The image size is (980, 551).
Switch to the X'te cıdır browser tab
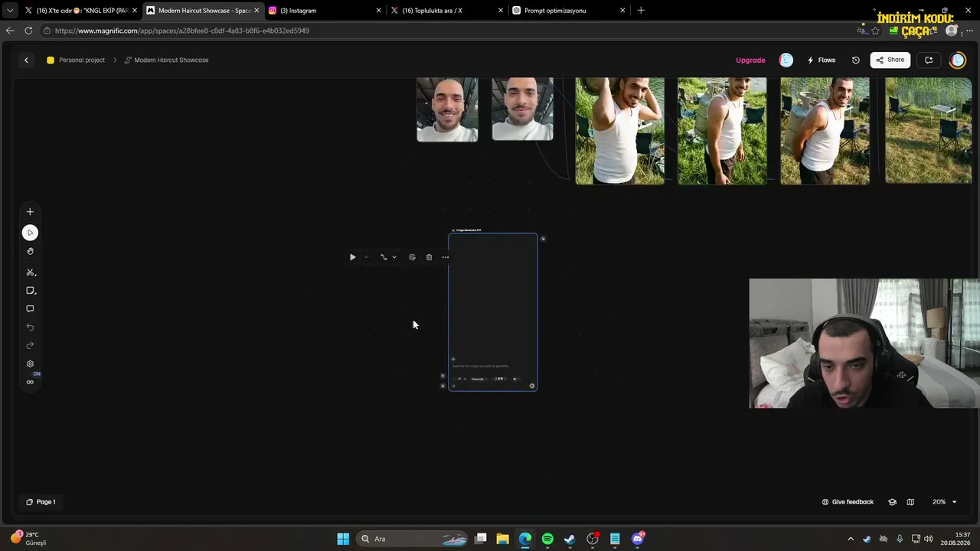pyautogui.click(x=80, y=11)
